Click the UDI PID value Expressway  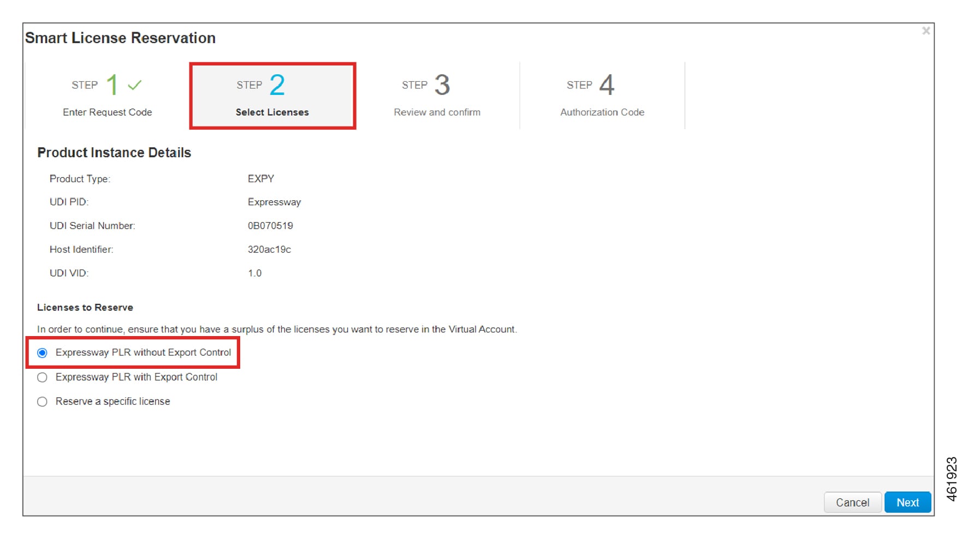(274, 202)
